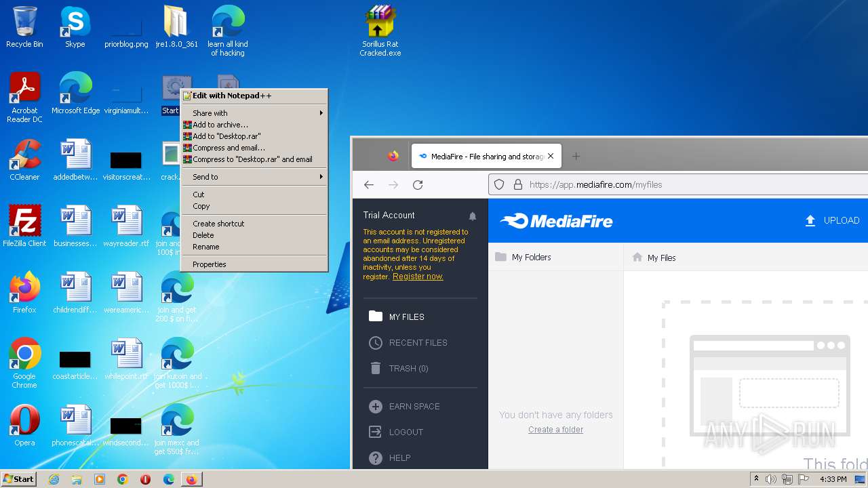Choose Compress and email...
868x488 pixels.
[254, 148]
